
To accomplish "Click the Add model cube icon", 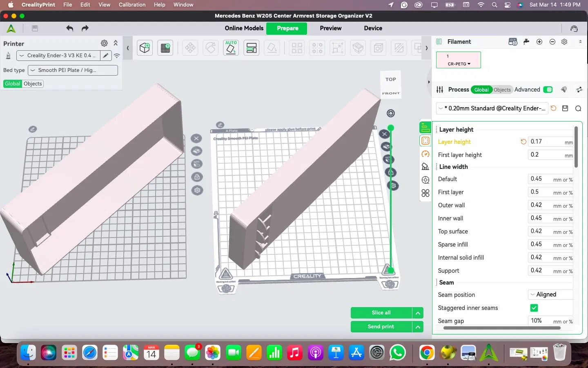I will click(145, 48).
